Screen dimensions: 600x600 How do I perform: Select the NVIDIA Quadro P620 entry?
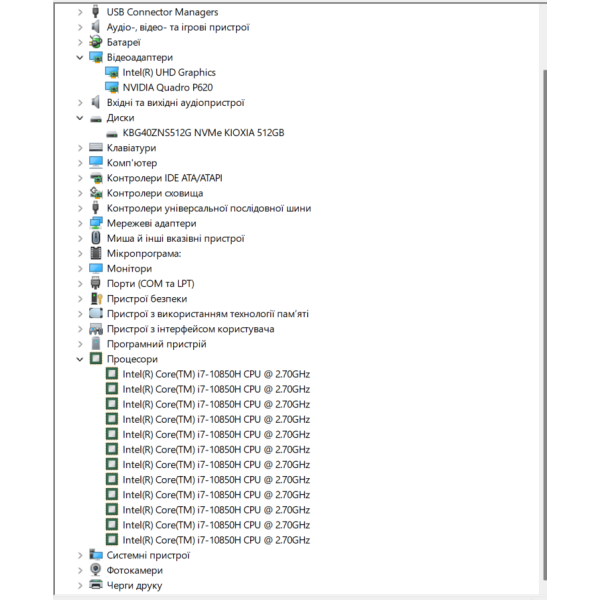168,87
